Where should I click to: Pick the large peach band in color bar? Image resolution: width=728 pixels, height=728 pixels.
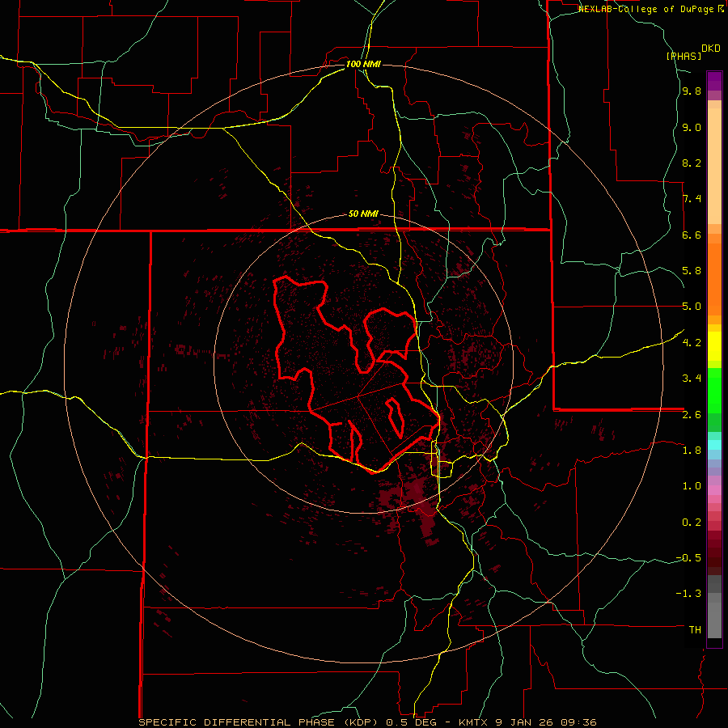point(714,167)
